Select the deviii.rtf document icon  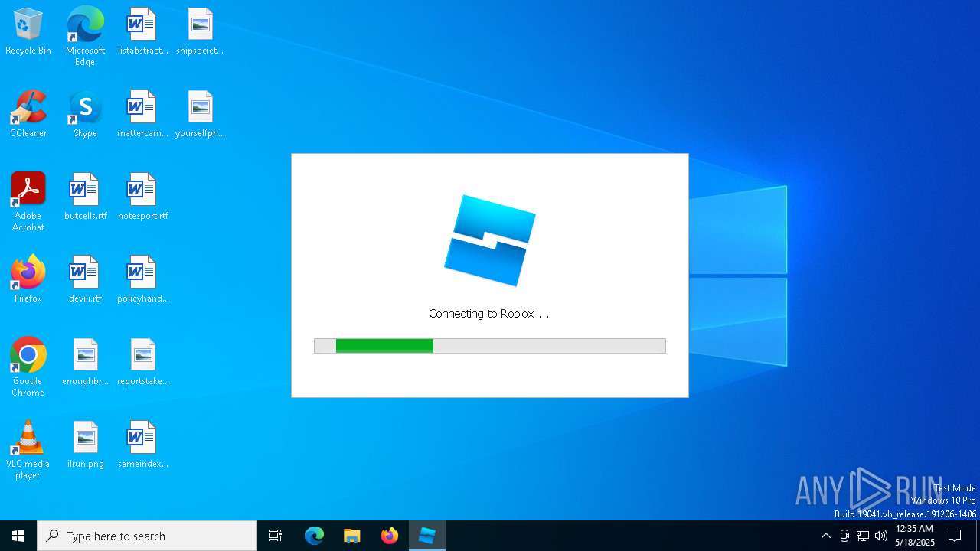pos(85,280)
